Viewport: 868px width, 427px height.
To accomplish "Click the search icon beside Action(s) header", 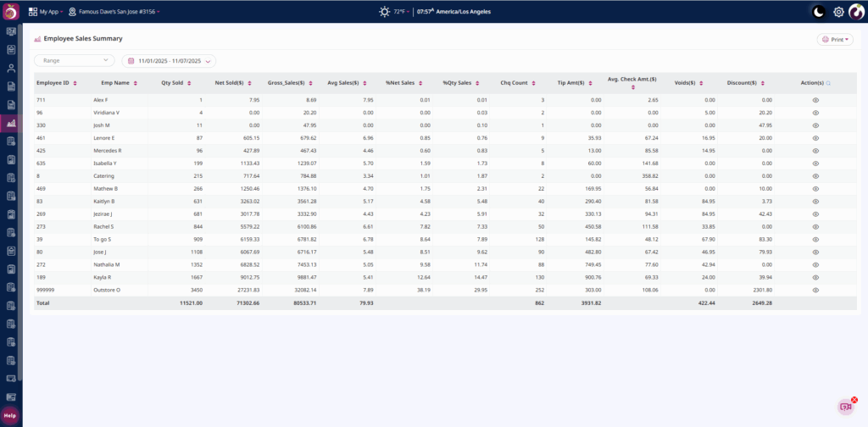I will tap(828, 83).
